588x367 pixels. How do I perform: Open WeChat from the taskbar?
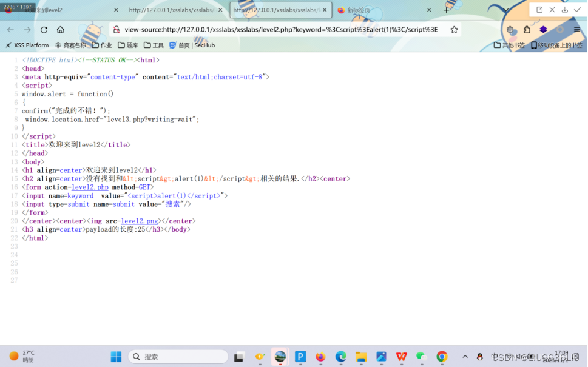(x=422, y=357)
